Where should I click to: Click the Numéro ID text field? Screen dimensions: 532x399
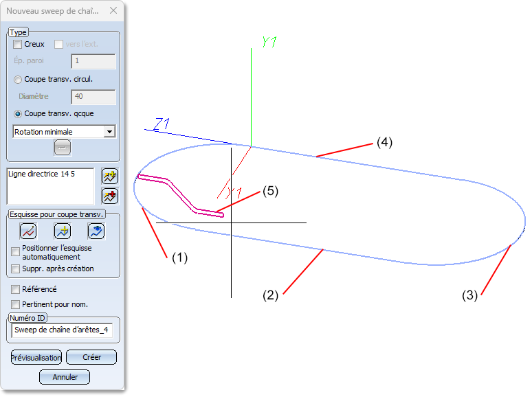pos(62,330)
